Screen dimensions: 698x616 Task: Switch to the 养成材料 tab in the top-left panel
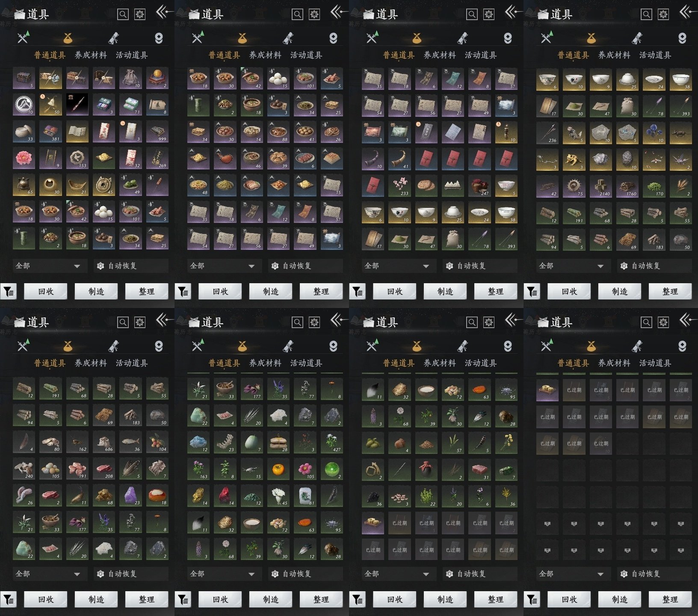click(91, 55)
